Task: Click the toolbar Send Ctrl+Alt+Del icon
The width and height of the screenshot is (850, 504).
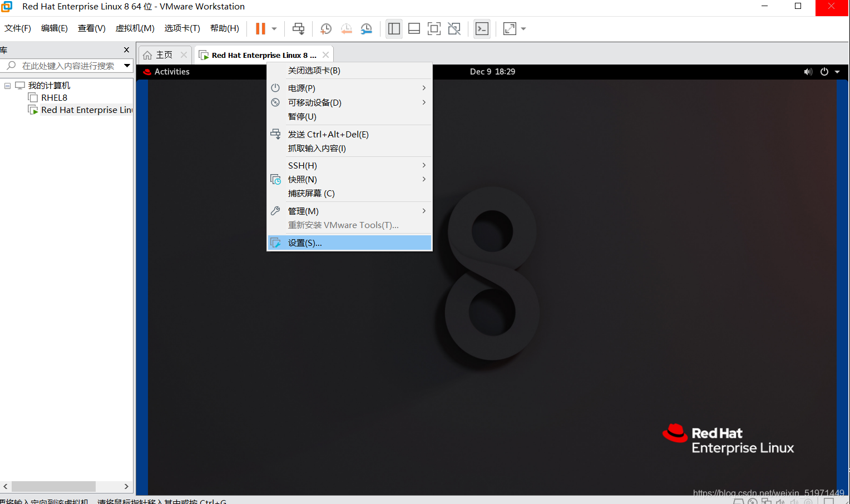Action: click(x=299, y=29)
